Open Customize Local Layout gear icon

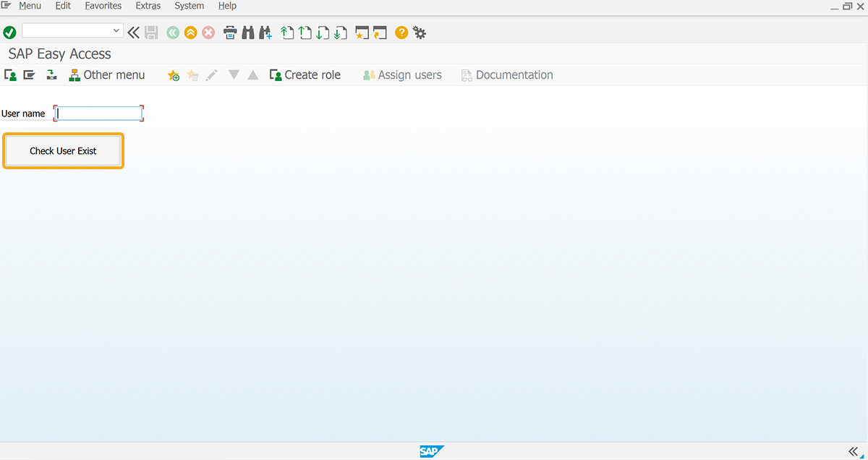[419, 33]
